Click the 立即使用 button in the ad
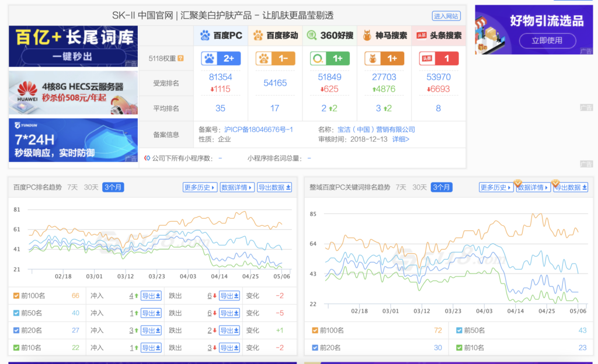598x364 pixels. click(547, 41)
